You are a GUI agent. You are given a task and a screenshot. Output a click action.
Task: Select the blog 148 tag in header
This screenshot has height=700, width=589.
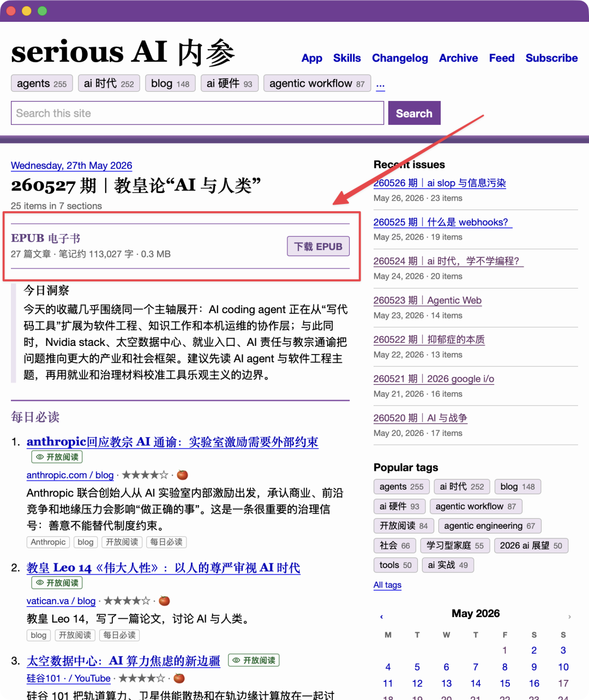click(170, 83)
